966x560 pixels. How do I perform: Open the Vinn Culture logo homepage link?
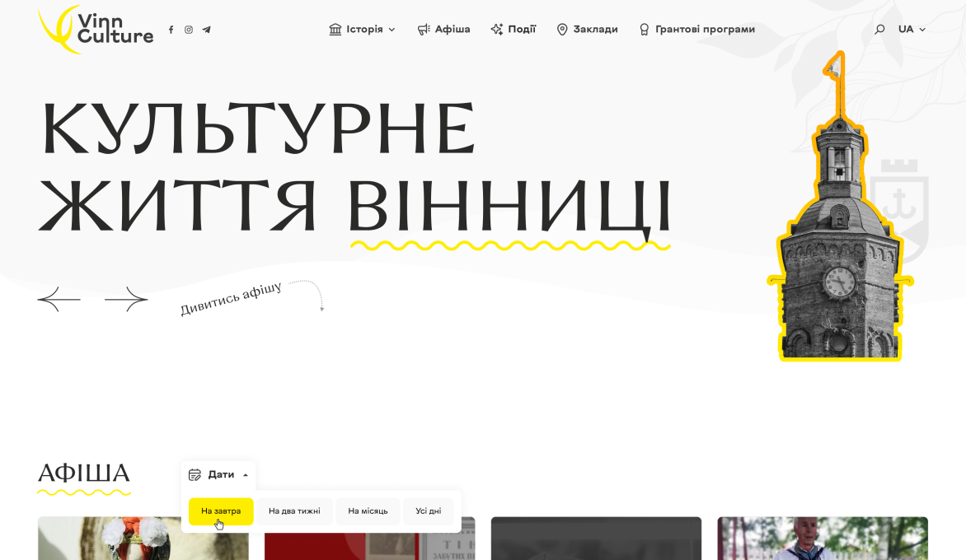click(x=96, y=29)
